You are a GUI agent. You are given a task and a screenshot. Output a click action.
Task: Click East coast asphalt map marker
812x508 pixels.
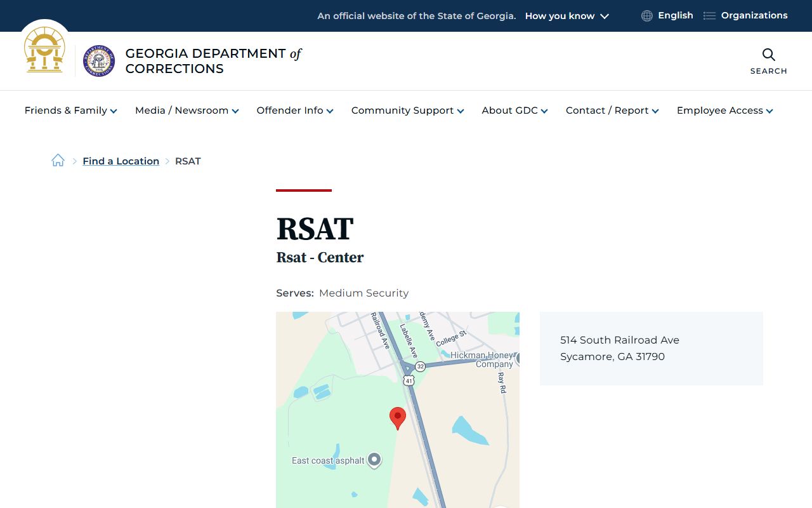point(374,460)
